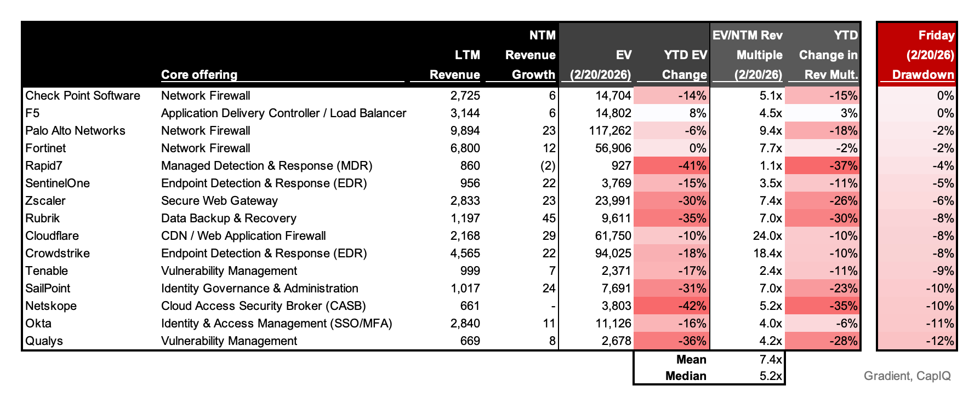Select Palo Alto EV value 117,262
This screenshot has height=403, width=980.
pyautogui.click(x=610, y=130)
